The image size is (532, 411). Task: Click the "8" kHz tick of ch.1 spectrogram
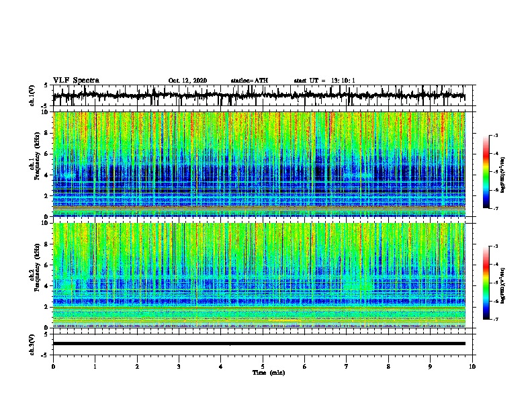coord(46,133)
